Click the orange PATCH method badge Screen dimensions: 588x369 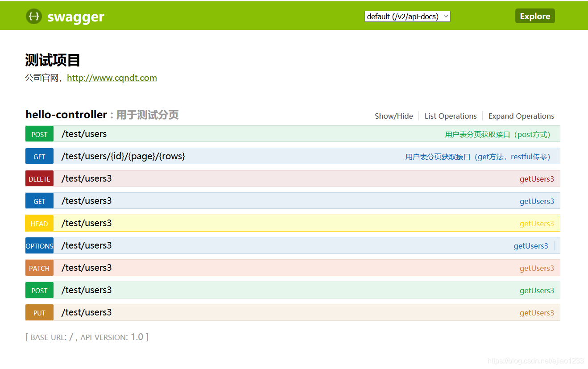click(x=39, y=268)
